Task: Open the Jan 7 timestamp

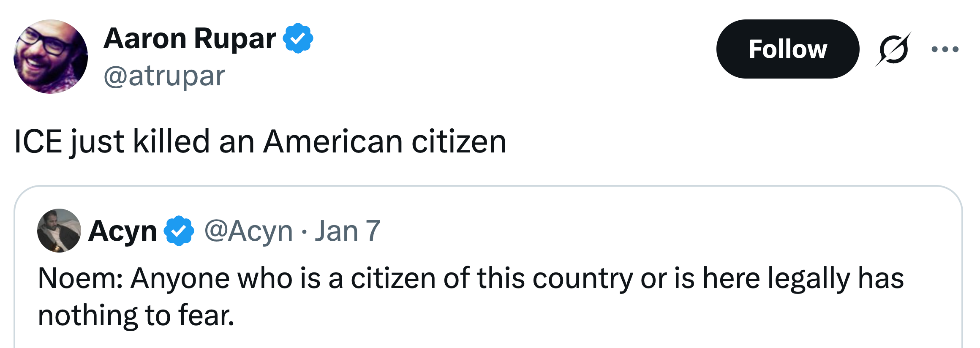Action: (347, 231)
